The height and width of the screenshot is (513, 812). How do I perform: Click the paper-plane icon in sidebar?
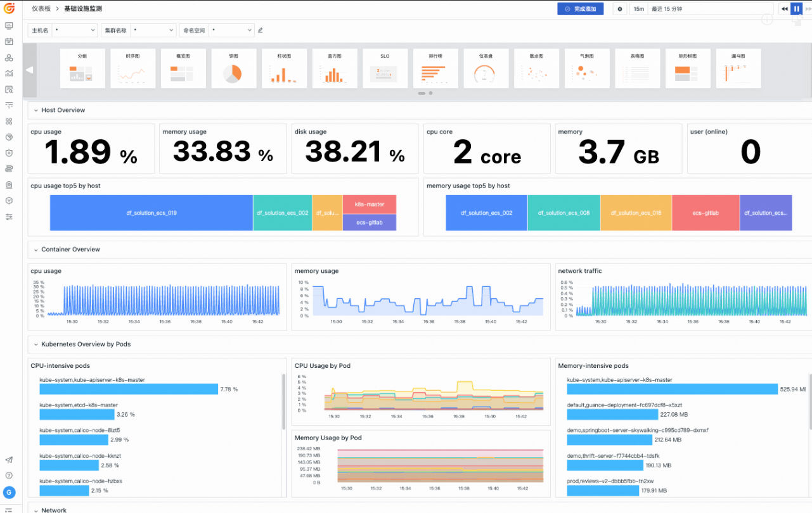(x=9, y=460)
